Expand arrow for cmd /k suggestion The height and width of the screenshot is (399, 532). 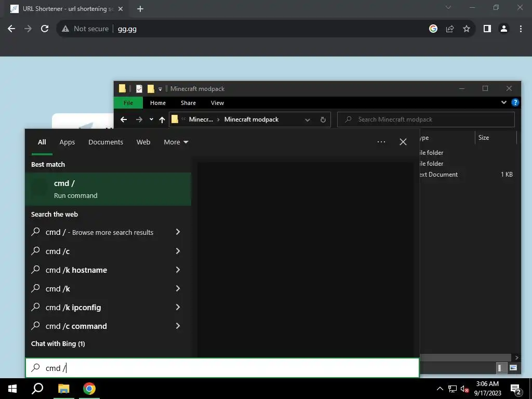pyautogui.click(x=178, y=288)
